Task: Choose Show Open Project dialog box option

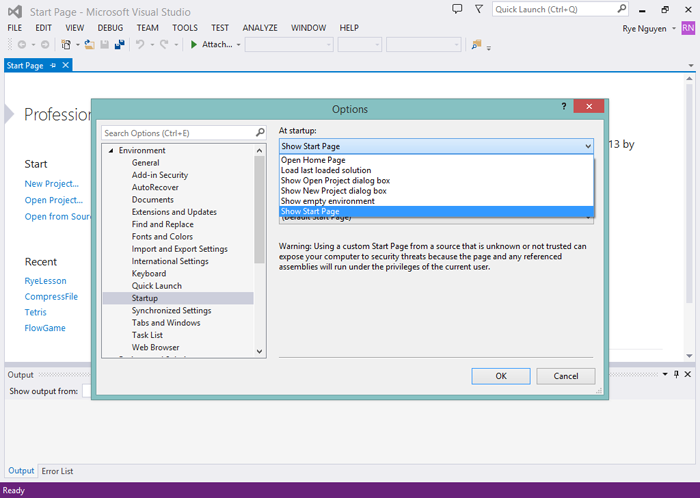Action: 436,180
